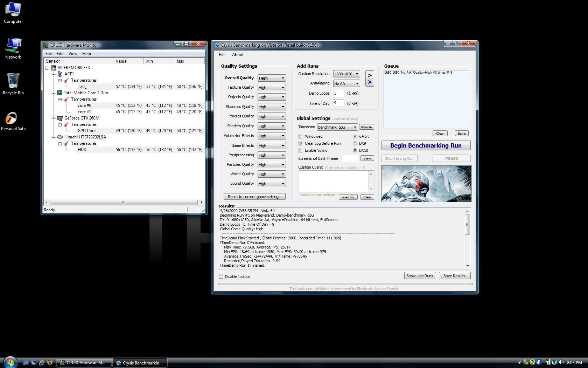Click Show Desktop in quick launch
The width and height of the screenshot is (588, 368).
click(26, 363)
